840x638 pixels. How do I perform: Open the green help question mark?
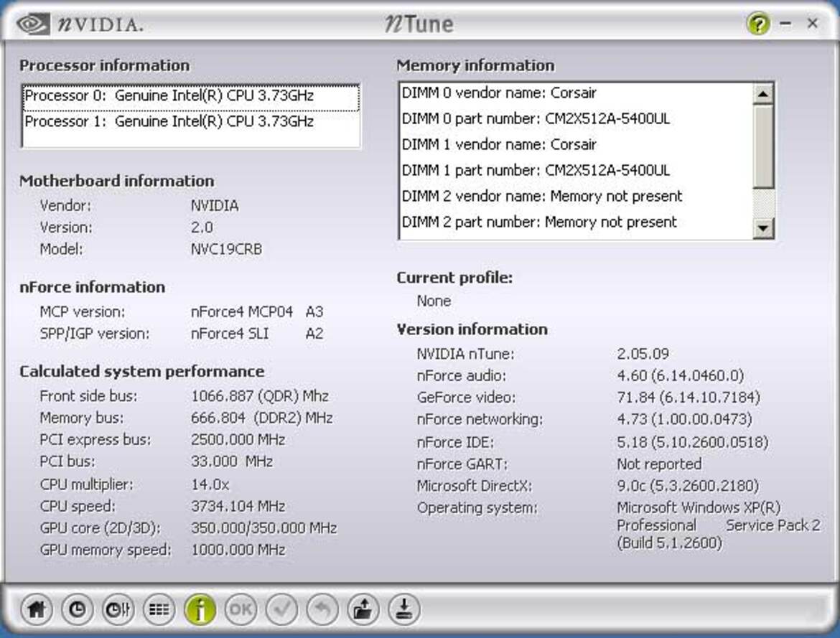[758, 24]
